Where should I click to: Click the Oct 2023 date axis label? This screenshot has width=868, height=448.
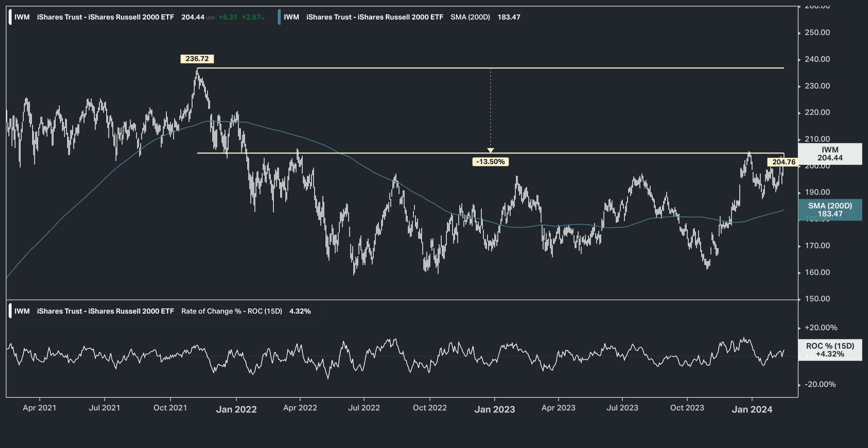point(687,408)
